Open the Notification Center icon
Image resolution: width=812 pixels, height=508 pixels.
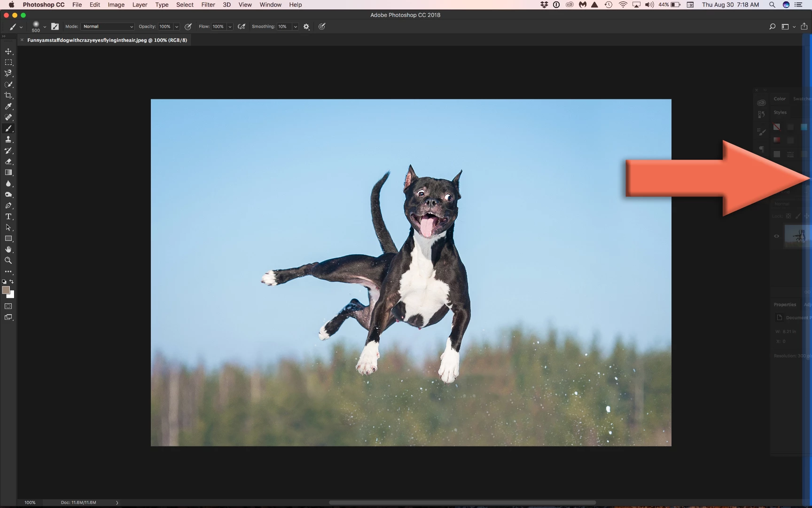[798, 5]
